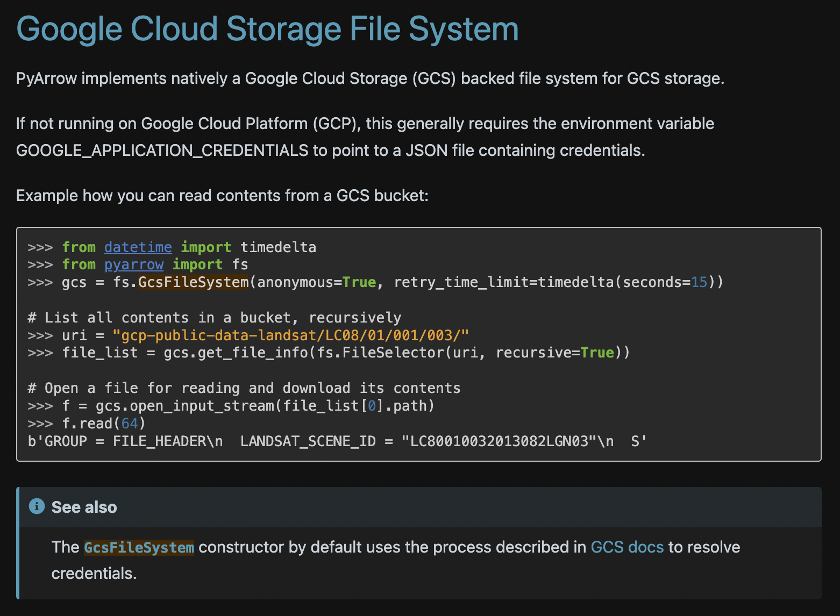Click the 64 in f.read call
840x616 pixels.
[130, 424]
